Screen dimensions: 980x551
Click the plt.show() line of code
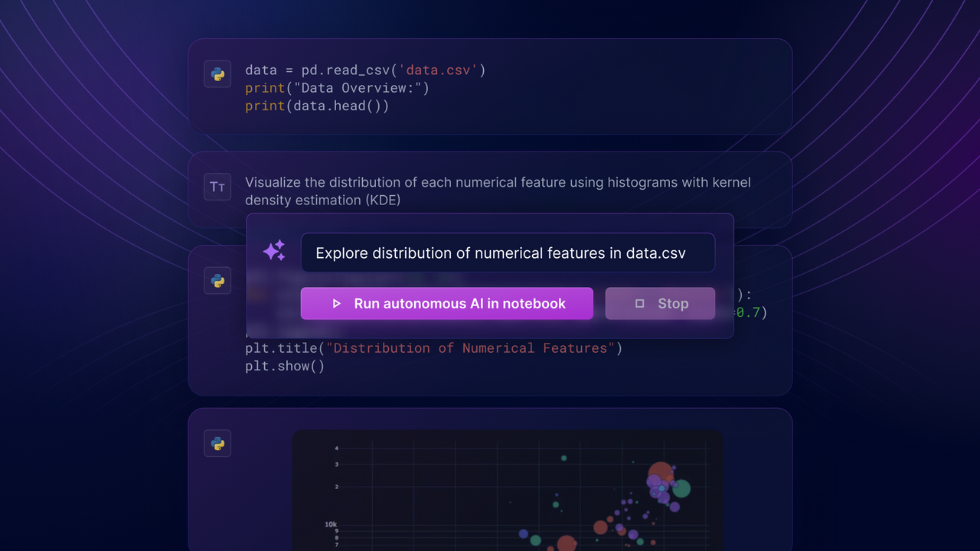click(286, 366)
